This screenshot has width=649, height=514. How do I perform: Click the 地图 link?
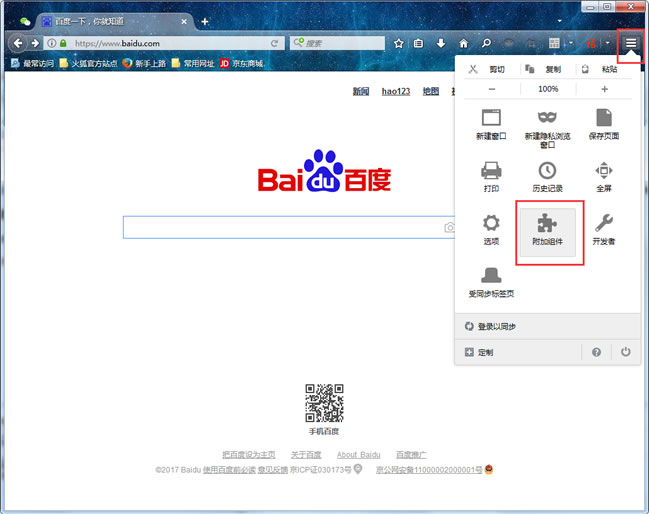[430, 91]
